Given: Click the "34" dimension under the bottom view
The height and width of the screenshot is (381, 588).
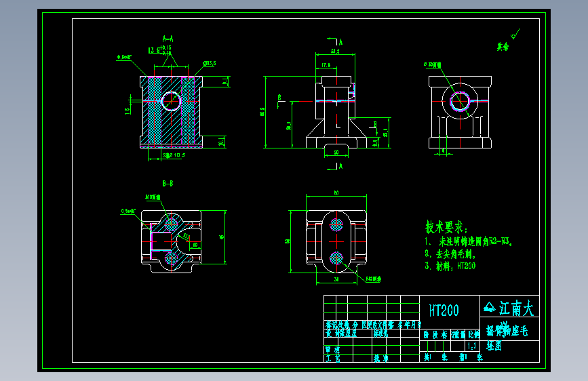Looking at the screenshot, I should click(336, 279).
